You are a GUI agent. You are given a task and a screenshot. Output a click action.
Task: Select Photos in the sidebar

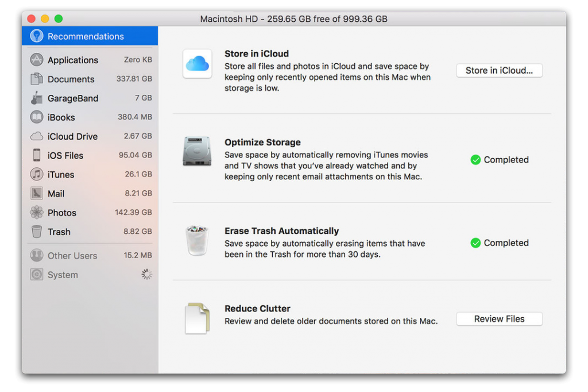pos(90,213)
